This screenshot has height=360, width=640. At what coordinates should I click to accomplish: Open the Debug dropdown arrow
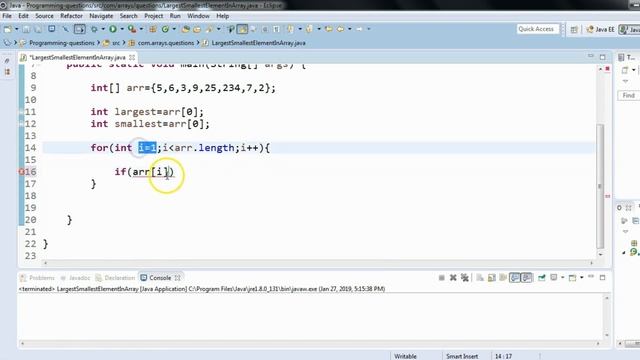pyautogui.click(x=103, y=29)
